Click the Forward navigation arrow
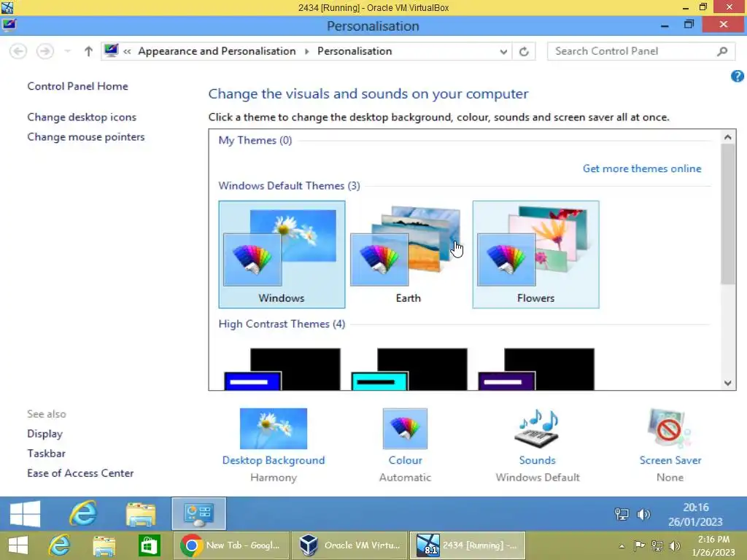 click(45, 51)
